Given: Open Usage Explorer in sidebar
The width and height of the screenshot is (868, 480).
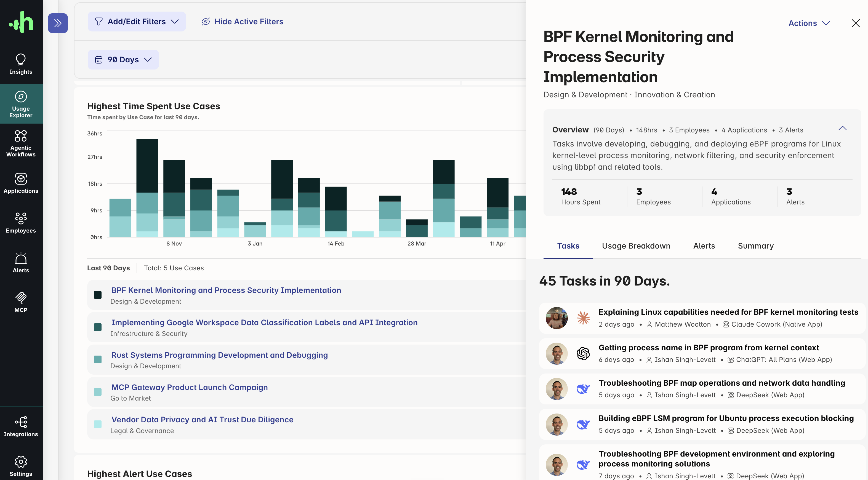Looking at the screenshot, I should coord(21,104).
